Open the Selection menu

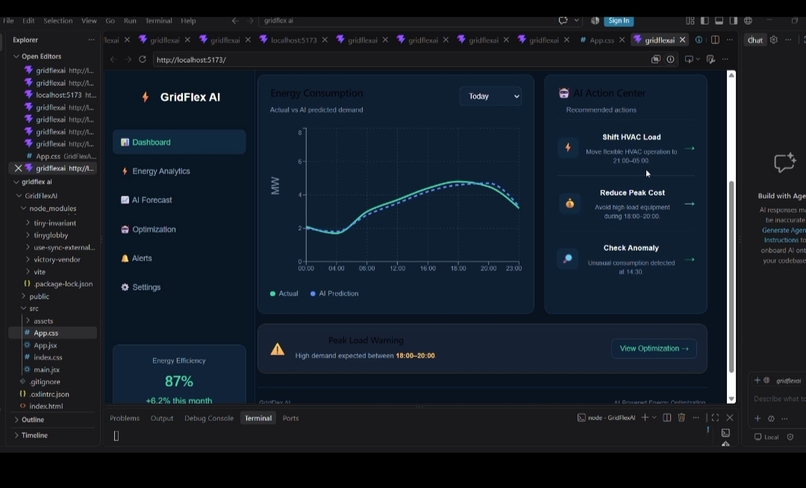coord(58,21)
